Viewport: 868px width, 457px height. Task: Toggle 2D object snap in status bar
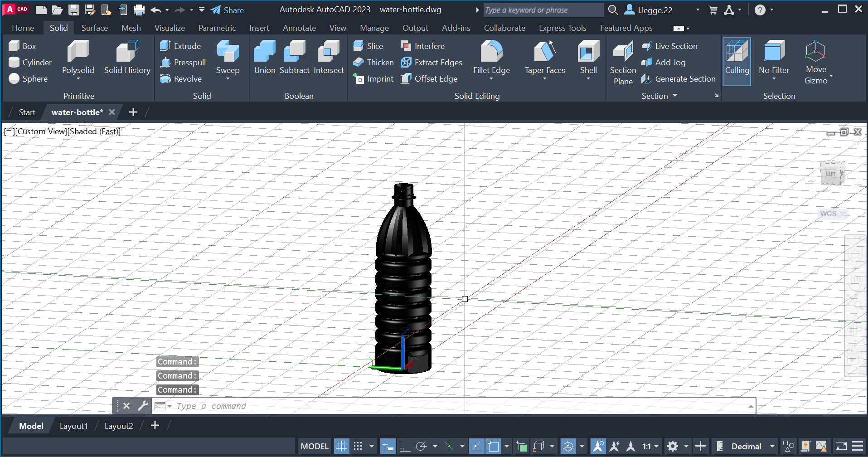[x=493, y=446]
